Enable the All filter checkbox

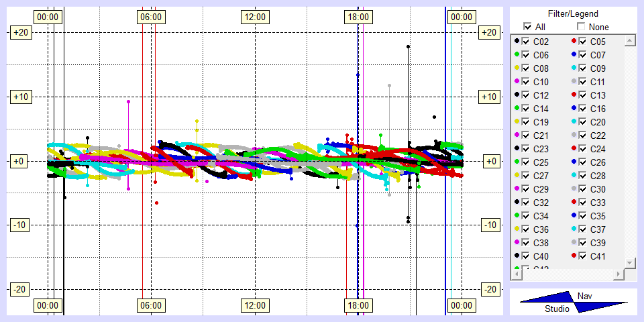(x=527, y=27)
